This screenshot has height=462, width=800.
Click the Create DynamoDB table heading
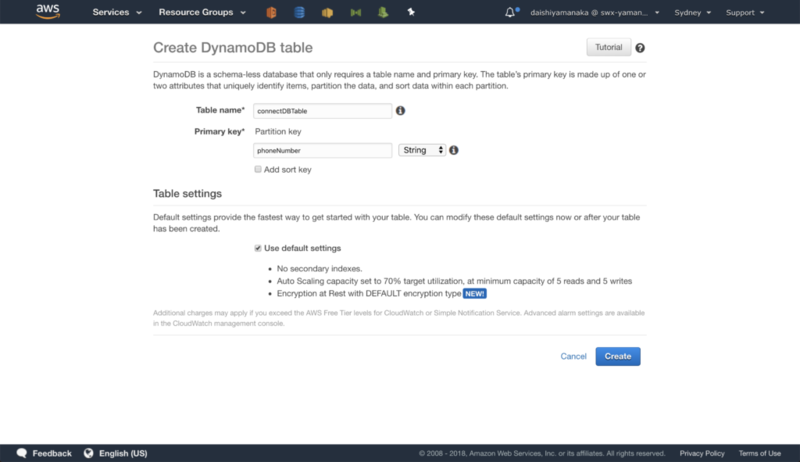(233, 47)
